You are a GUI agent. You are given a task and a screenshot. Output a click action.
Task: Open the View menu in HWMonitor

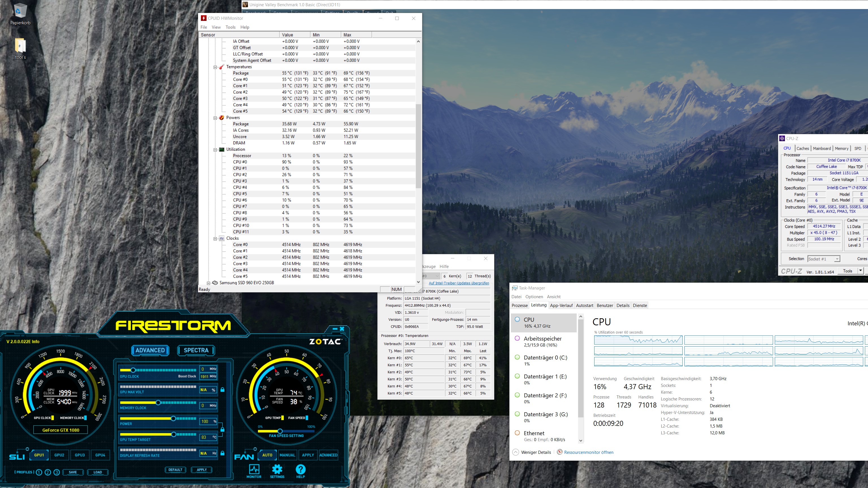pos(216,27)
